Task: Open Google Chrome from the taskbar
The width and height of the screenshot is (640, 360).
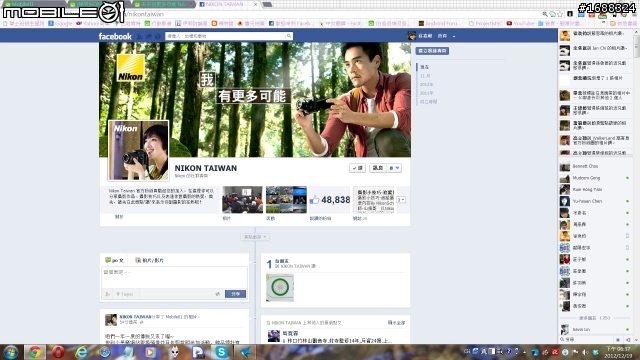Action: point(35,352)
